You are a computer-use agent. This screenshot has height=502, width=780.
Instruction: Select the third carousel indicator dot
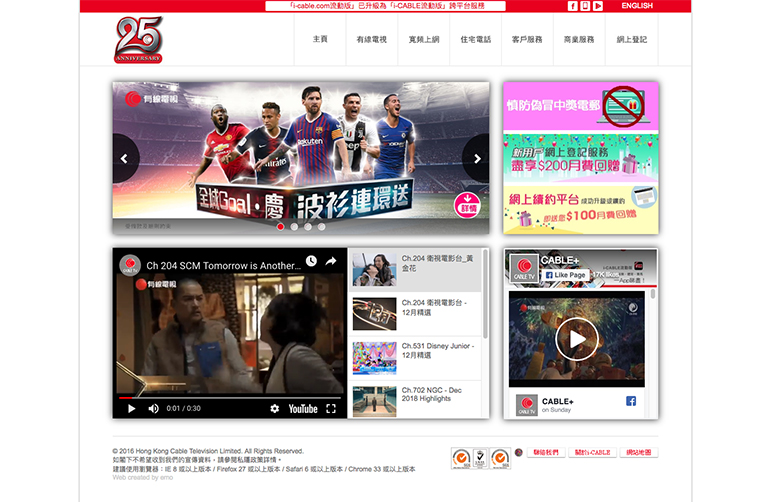point(308,227)
